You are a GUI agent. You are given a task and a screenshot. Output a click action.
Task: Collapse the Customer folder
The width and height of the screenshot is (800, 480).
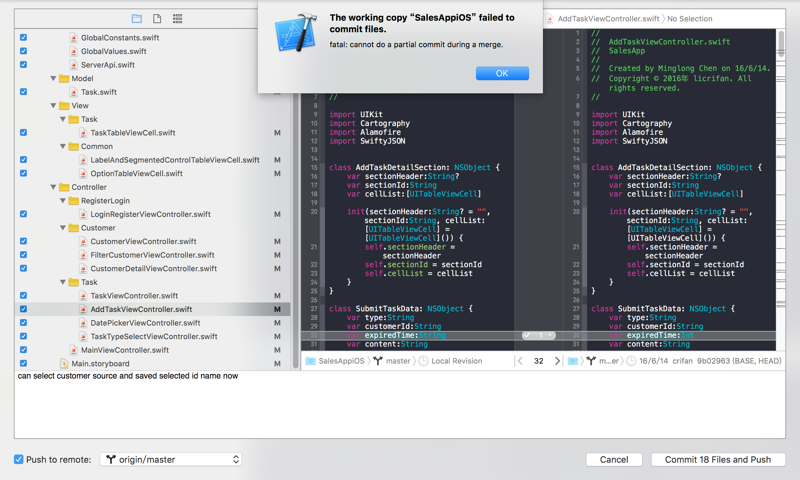63,228
